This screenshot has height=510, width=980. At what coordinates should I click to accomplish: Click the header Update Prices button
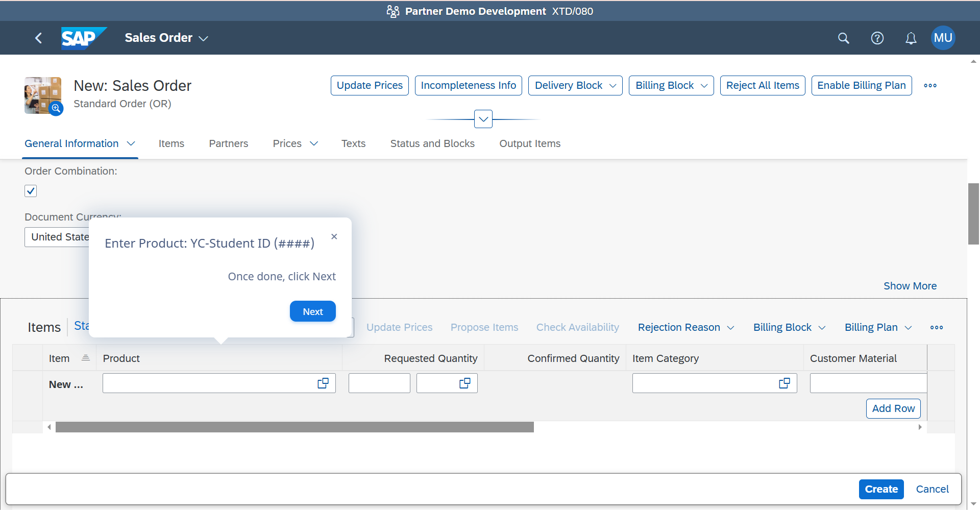point(370,85)
